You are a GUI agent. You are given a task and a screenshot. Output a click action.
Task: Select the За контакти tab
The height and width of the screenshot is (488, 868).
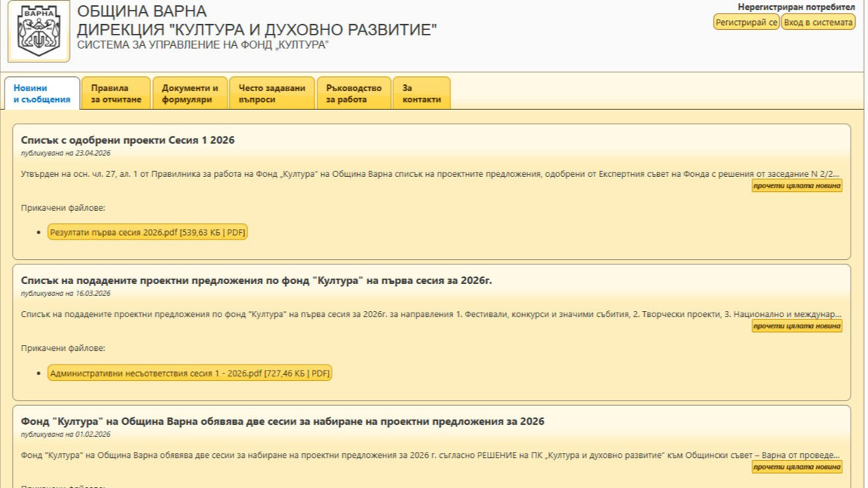tap(421, 93)
